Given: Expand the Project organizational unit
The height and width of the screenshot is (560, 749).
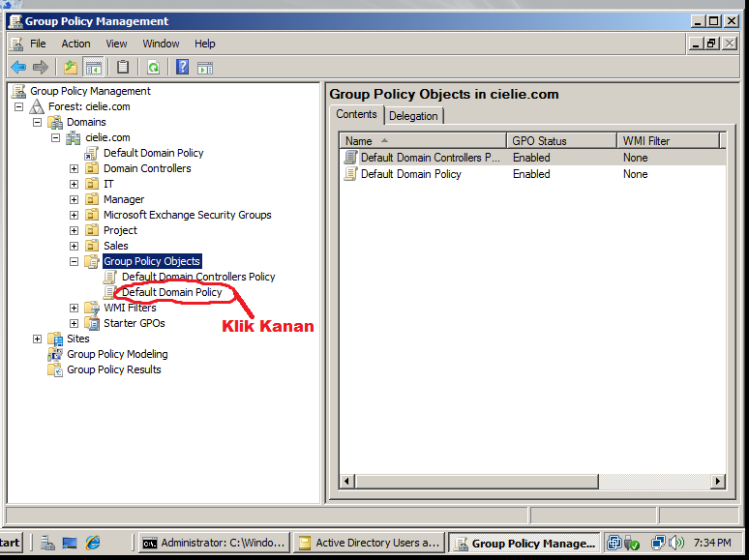Looking at the screenshot, I should [x=75, y=230].
